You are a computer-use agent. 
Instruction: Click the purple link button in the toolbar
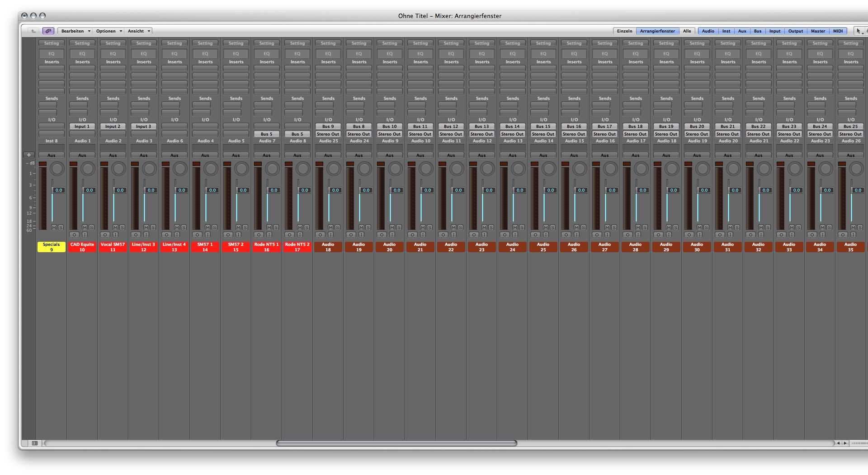coord(48,31)
